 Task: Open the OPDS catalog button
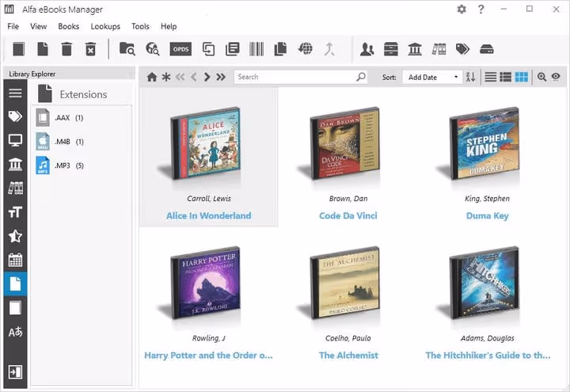point(180,49)
